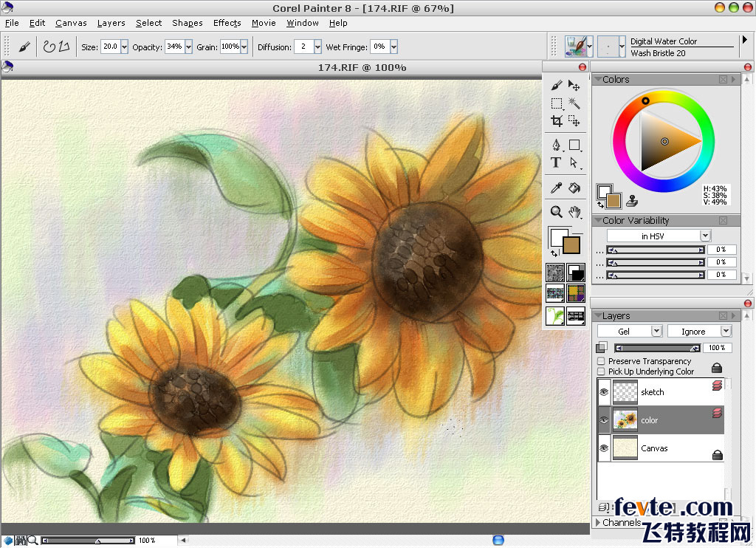The image size is (756, 548).
Task: Select straight line strokes brush mode
Action: 64,47
